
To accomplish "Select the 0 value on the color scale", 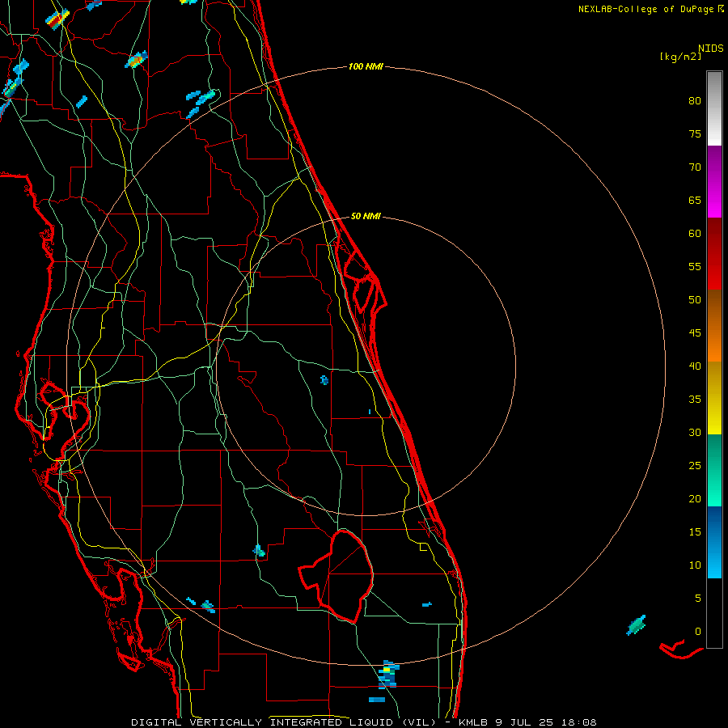I will [698, 632].
